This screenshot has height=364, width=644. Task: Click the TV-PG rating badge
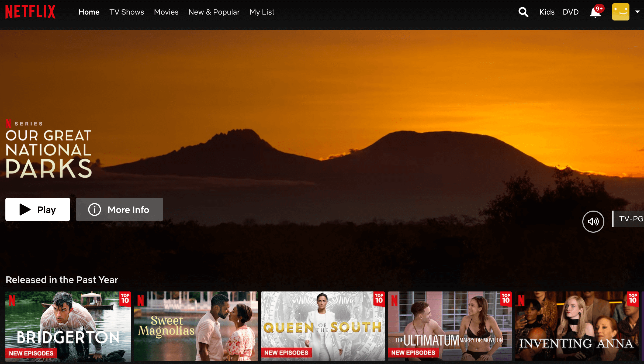628,219
